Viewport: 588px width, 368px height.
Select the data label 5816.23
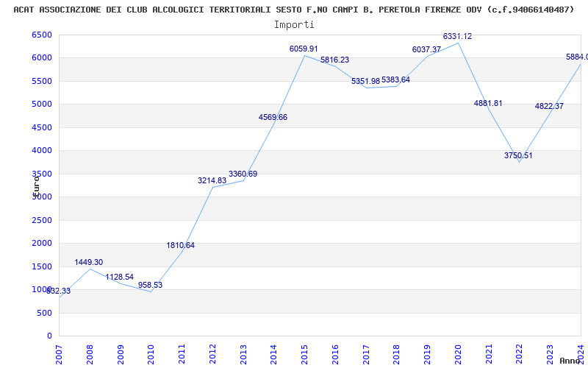[335, 60]
